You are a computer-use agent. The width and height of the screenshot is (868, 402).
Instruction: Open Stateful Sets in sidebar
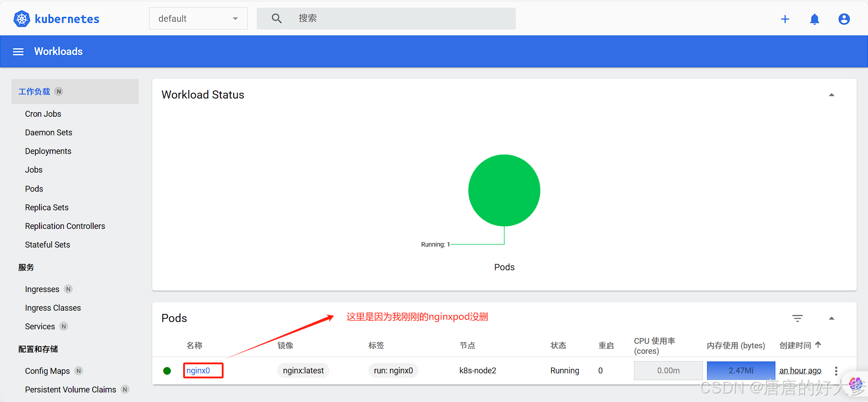[x=48, y=245]
